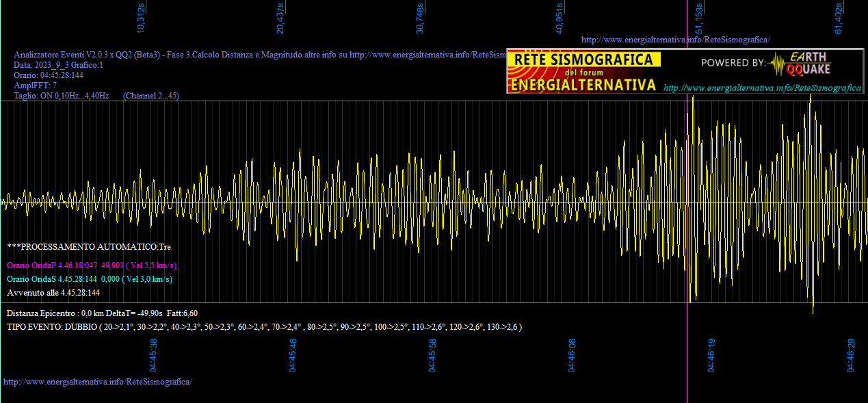The image size is (868, 403).
Task: Select the 10,312s top time label
Action: pyautogui.click(x=141, y=18)
